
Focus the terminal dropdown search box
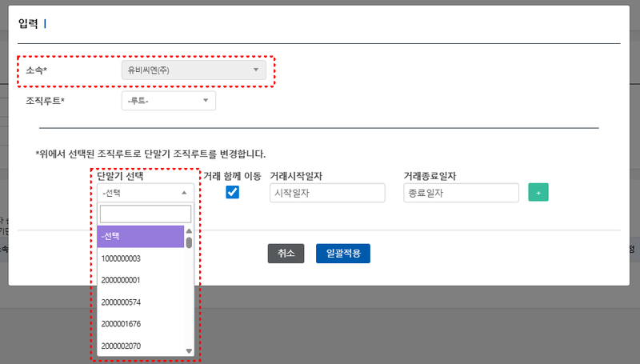[x=145, y=214]
